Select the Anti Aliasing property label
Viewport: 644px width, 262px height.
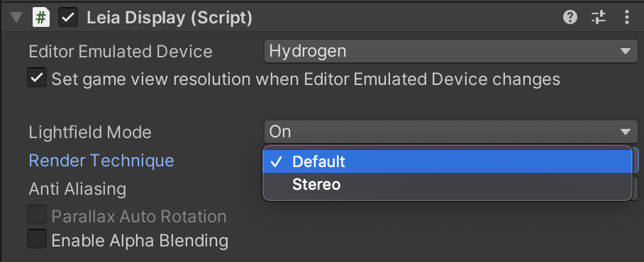pyautogui.click(x=77, y=189)
